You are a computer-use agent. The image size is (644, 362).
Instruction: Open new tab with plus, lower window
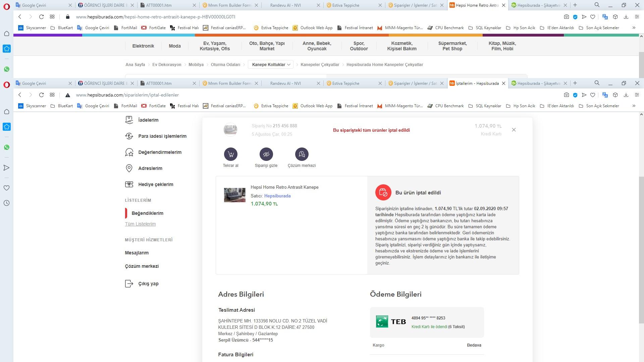(575, 83)
